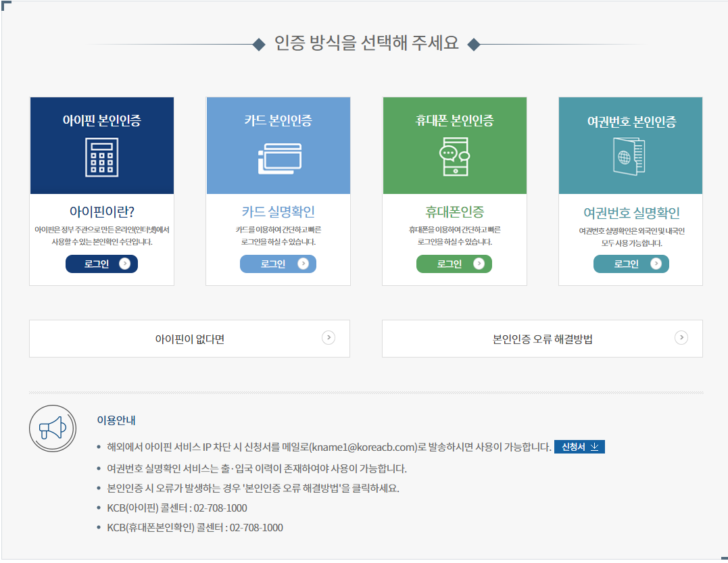Select the 여권번호 본인인증 header banner

[x=631, y=145]
